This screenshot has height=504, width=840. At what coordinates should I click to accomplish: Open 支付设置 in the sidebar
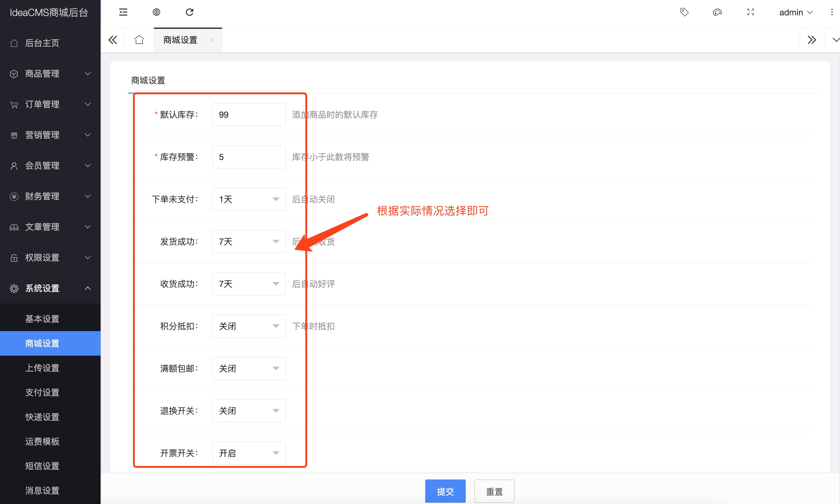click(x=42, y=392)
